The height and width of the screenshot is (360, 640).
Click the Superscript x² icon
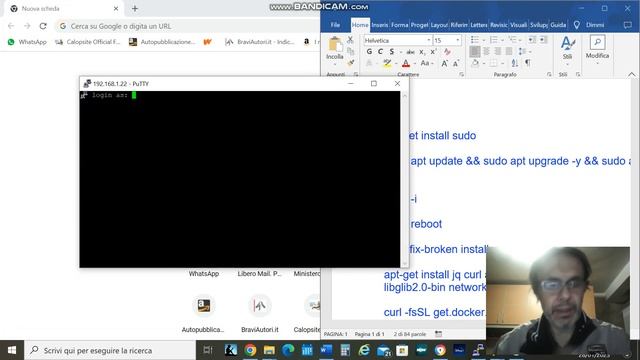point(433,52)
